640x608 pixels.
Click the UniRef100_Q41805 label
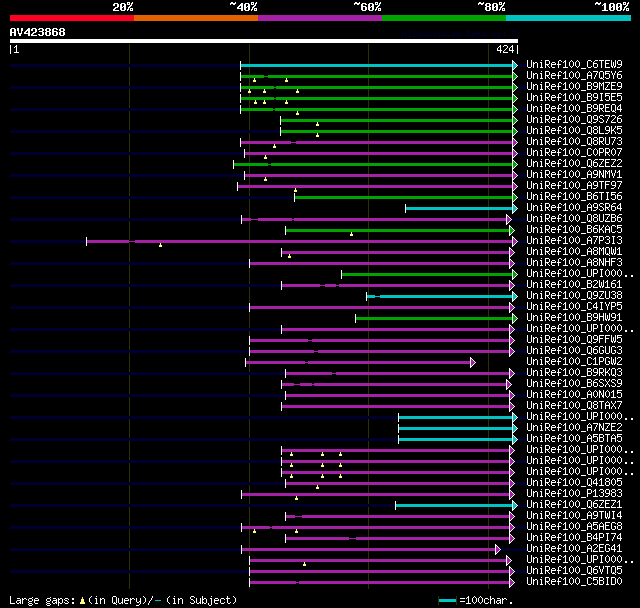[574, 483]
